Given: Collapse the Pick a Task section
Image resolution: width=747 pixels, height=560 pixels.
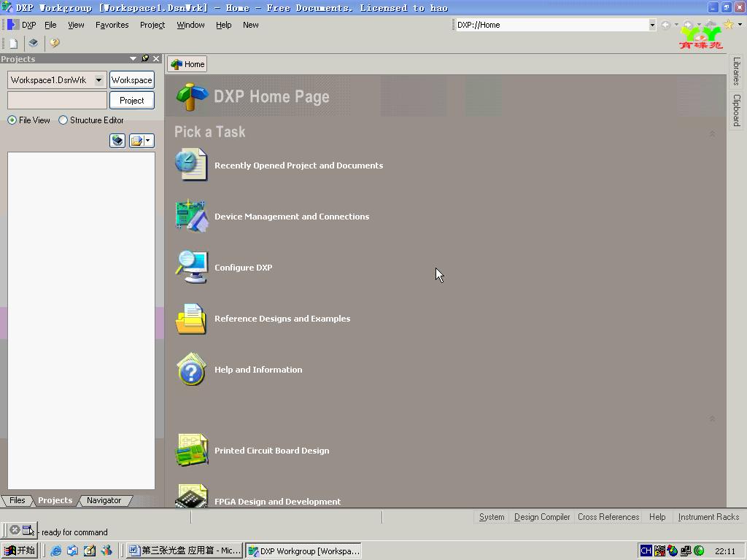Looking at the screenshot, I should point(712,134).
